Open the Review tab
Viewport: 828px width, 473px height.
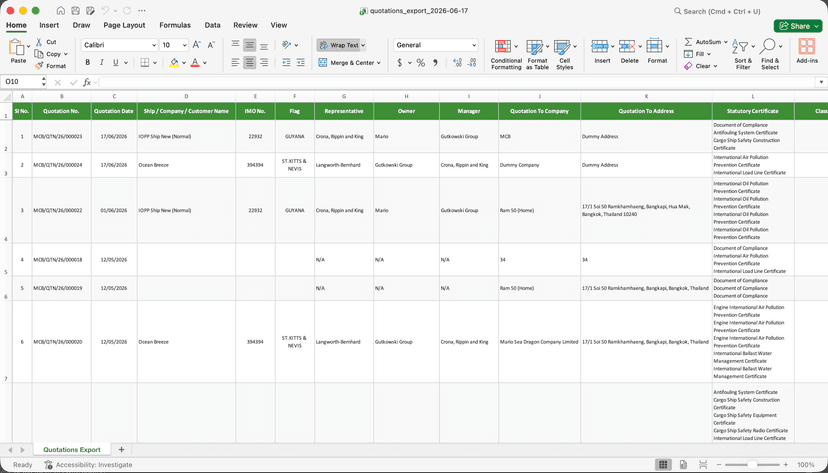(x=245, y=25)
